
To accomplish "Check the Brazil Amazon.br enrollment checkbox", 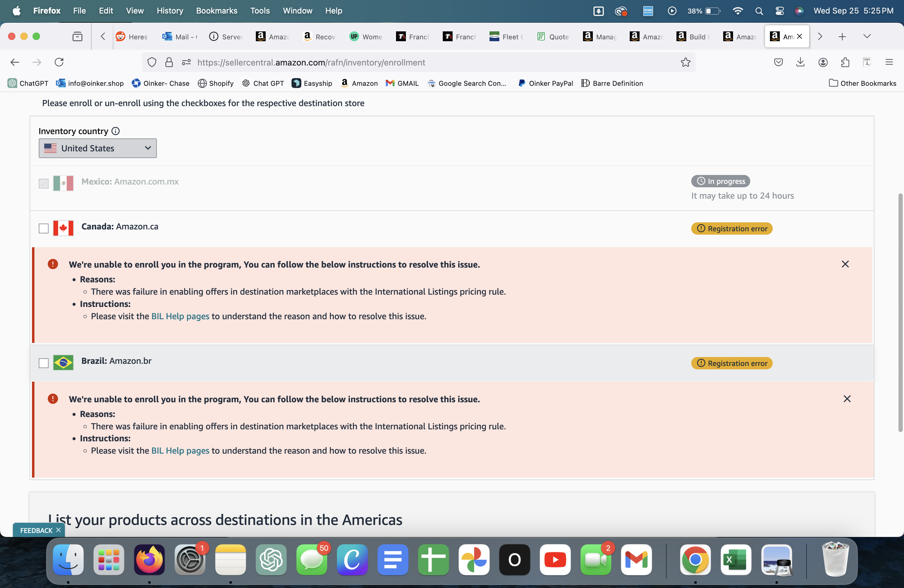I will tap(44, 363).
